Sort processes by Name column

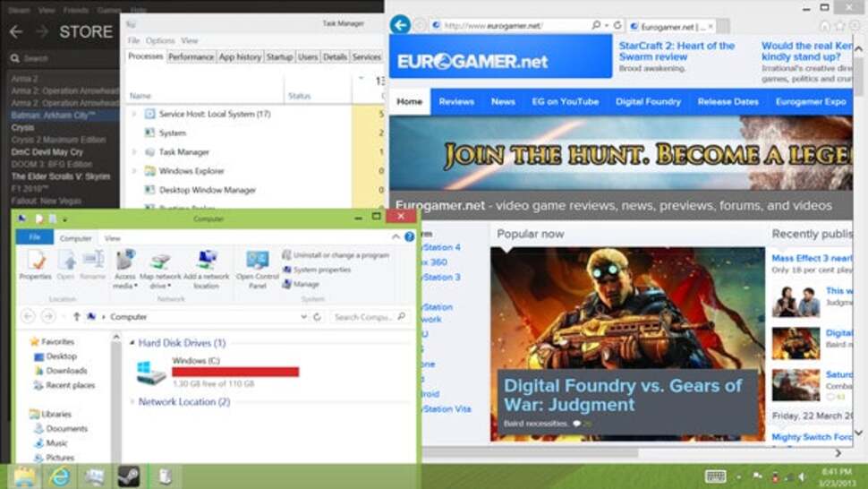point(140,96)
